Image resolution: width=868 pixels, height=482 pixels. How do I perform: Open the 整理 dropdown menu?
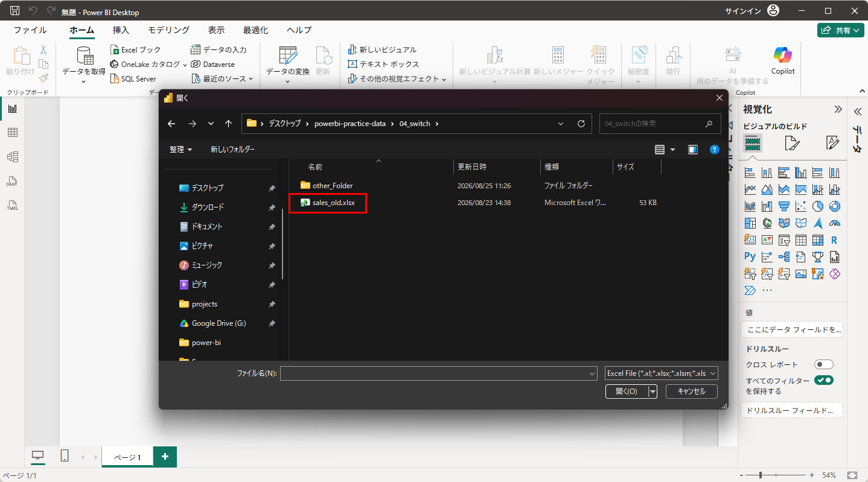tap(181, 149)
